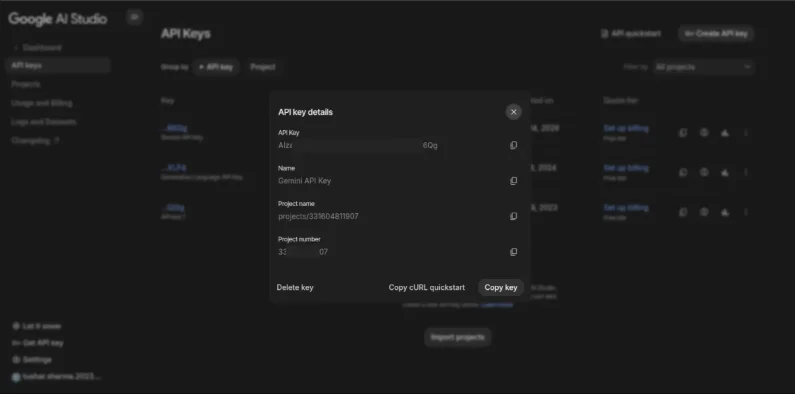The height and width of the screenshot is (394, 795).
Task: View usage chart icon in XLF8 row
Action: [725, 172]
